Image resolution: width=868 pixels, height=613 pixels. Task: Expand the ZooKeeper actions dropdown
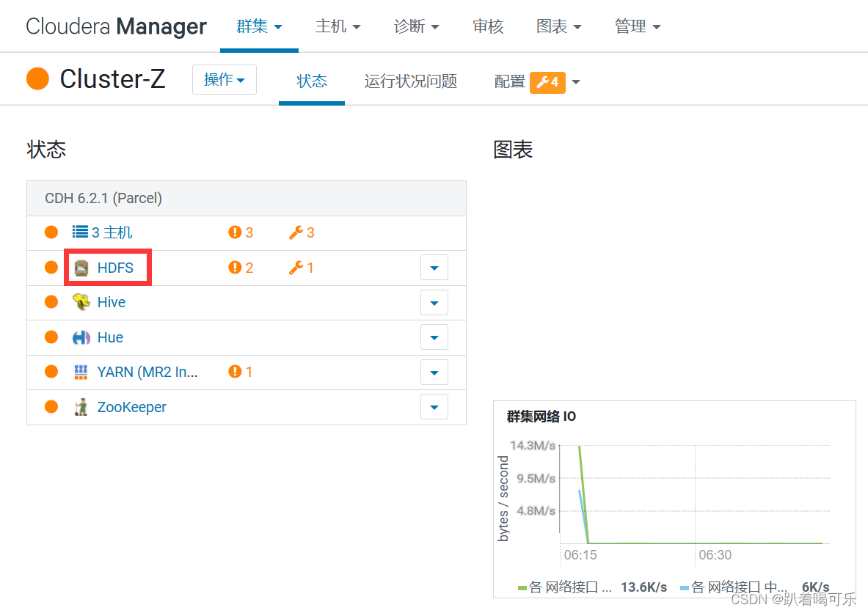point(434,407)
